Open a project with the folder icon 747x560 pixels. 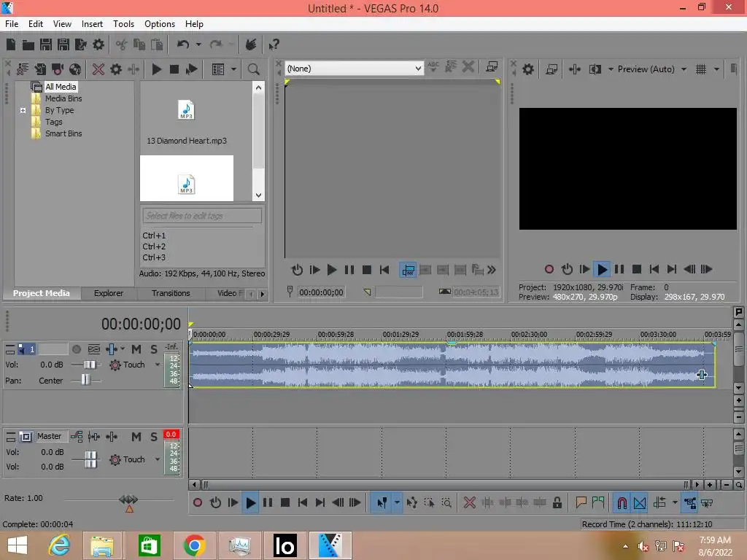[28, 45]
